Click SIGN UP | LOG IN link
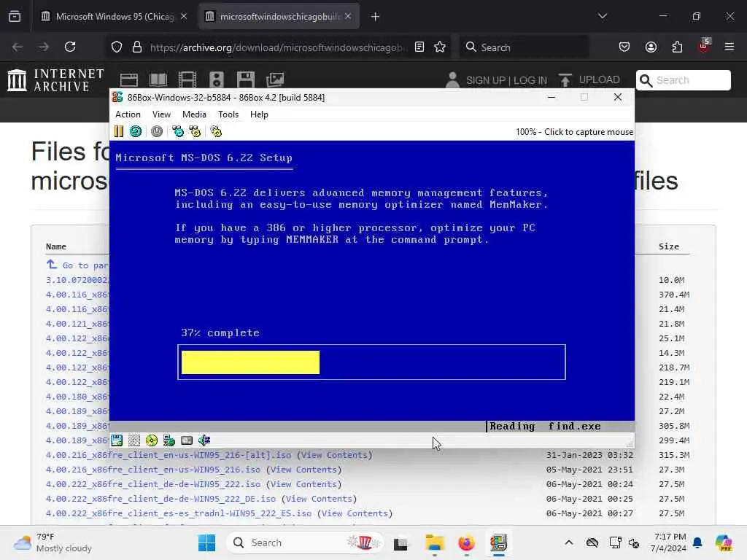Viewport: 747px width, 560px height. [x=506, y=80]
